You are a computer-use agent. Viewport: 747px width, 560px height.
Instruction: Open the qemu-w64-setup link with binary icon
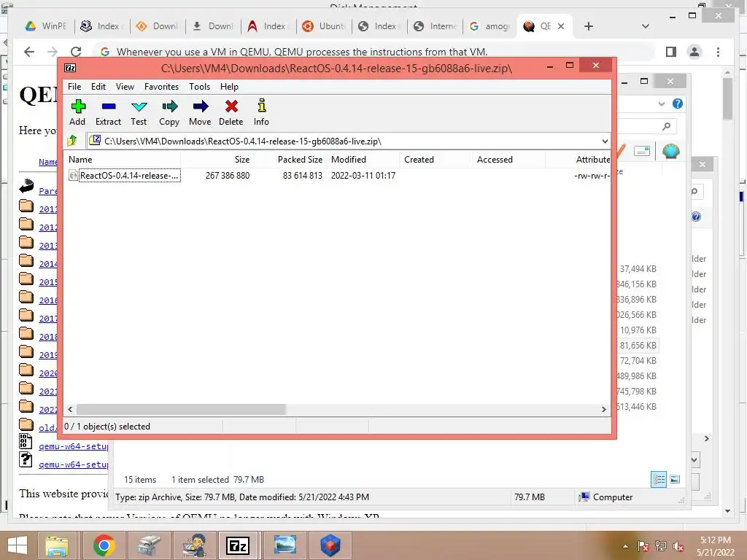[x=74, y=446]
